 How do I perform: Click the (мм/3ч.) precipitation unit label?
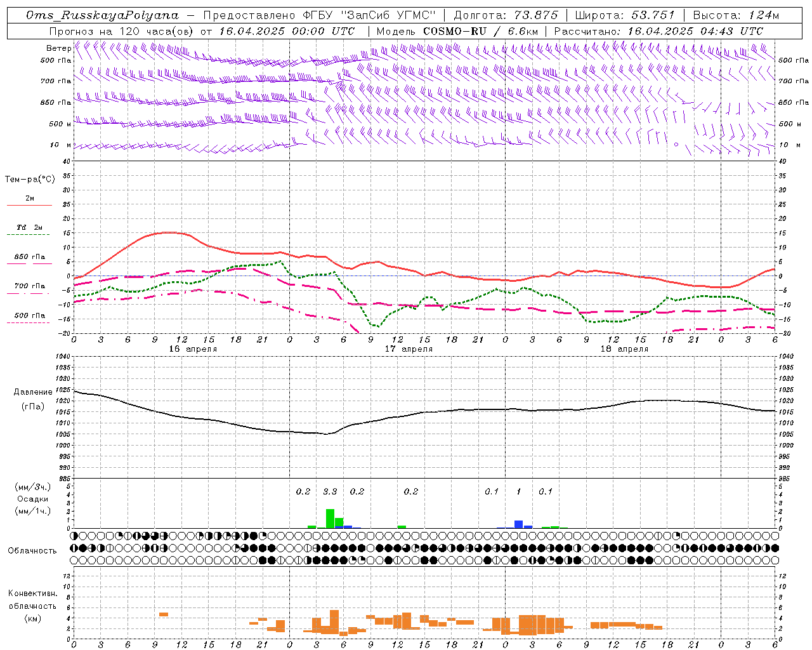tap(33, 487)
